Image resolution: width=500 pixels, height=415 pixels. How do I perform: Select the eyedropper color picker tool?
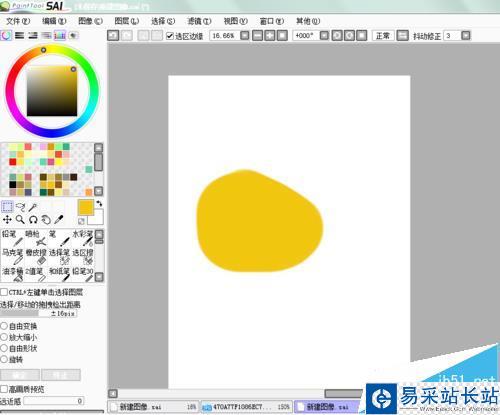[59, 219]
